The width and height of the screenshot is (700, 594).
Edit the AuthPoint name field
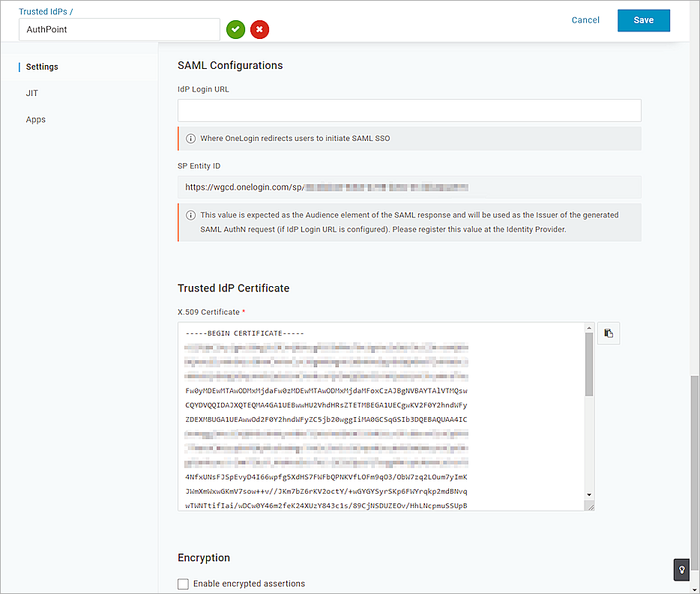[118, 28]
